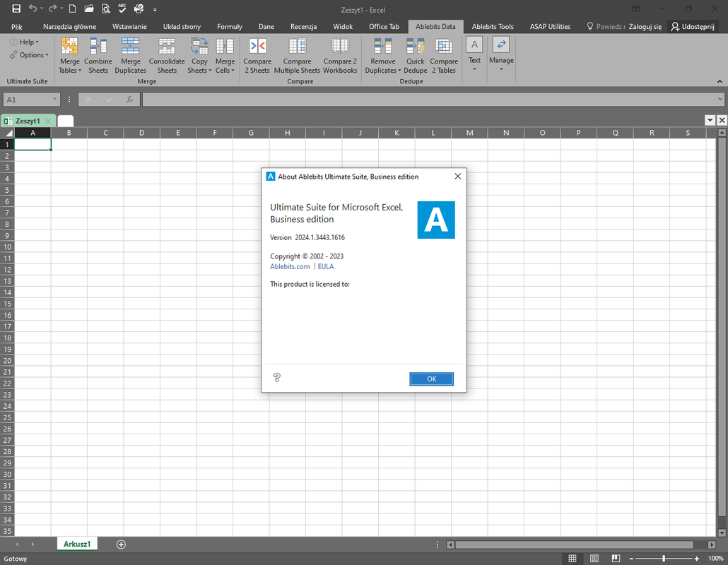Close the Zeszyt1 workbook tab
Viewport: 728px width, 565px height.
point(48,121)
